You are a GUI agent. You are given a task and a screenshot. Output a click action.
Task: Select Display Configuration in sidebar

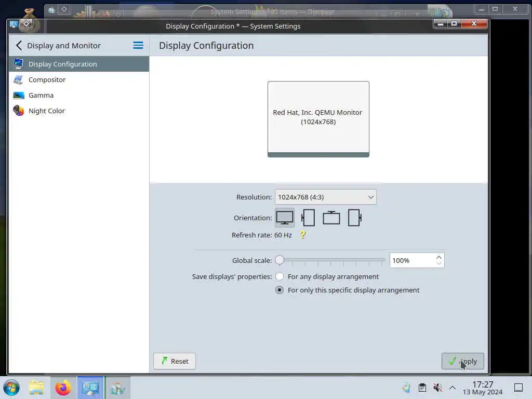(x=79, y=64)
